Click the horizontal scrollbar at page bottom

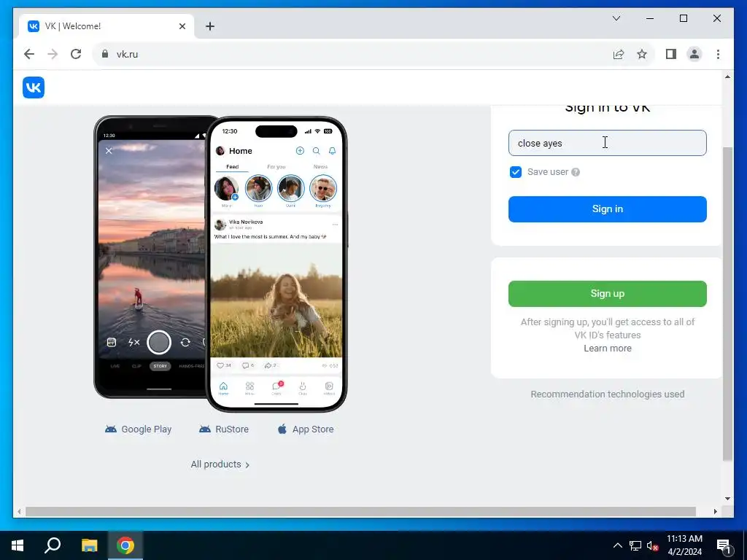[360, 511]
